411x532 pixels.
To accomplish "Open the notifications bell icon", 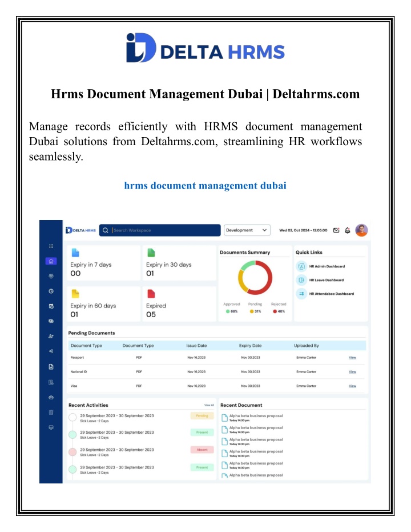I will (347, 230).
